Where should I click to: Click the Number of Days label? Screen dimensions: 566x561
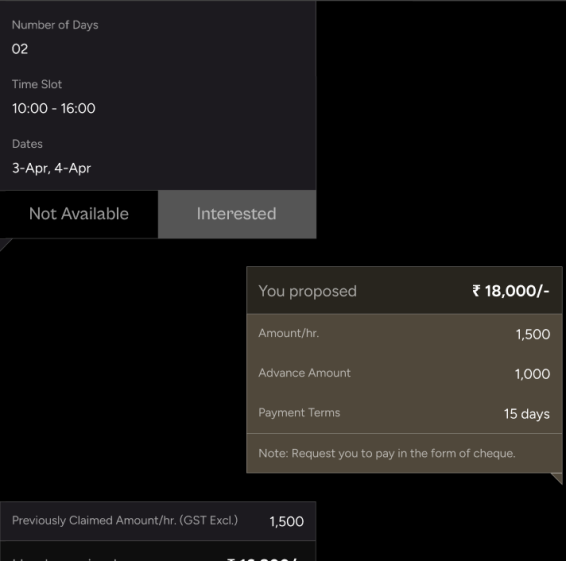click(x=55, y=25)
